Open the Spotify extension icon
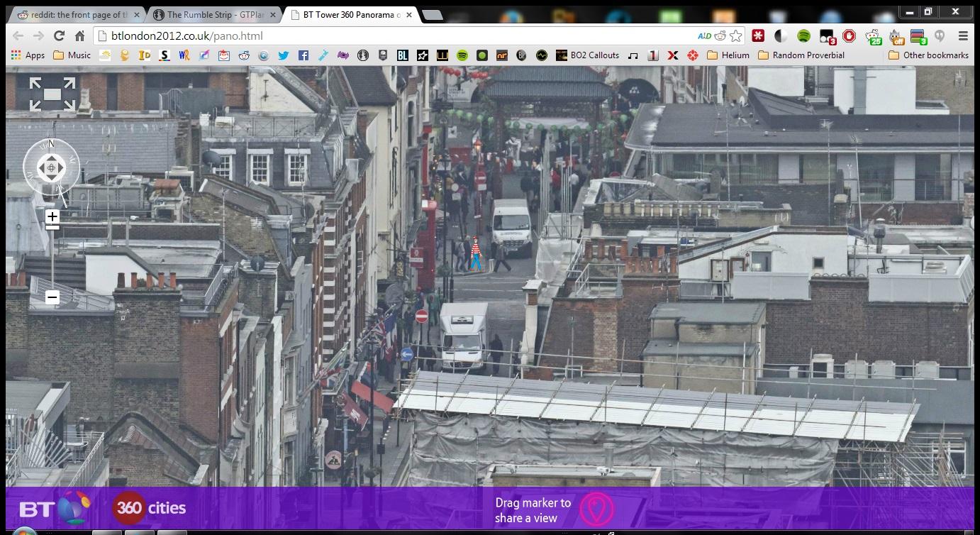Viewport: 980px width, 535px height. coord(803,35)
